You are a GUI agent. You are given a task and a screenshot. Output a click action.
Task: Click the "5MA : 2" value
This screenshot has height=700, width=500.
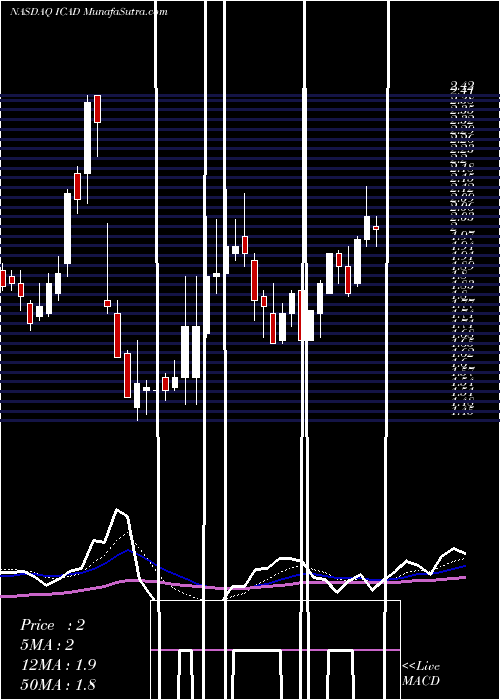point(47,645)
